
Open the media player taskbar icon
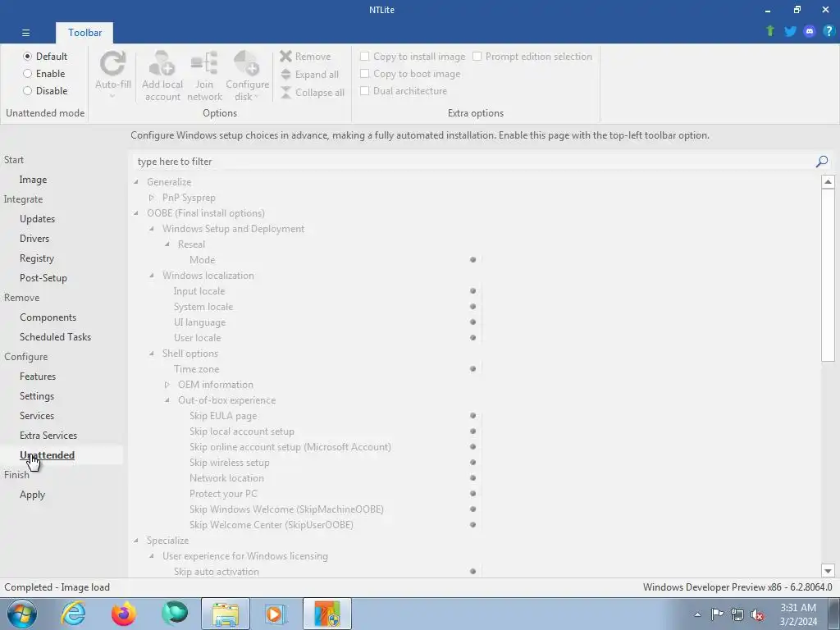[x=276, y=614]
